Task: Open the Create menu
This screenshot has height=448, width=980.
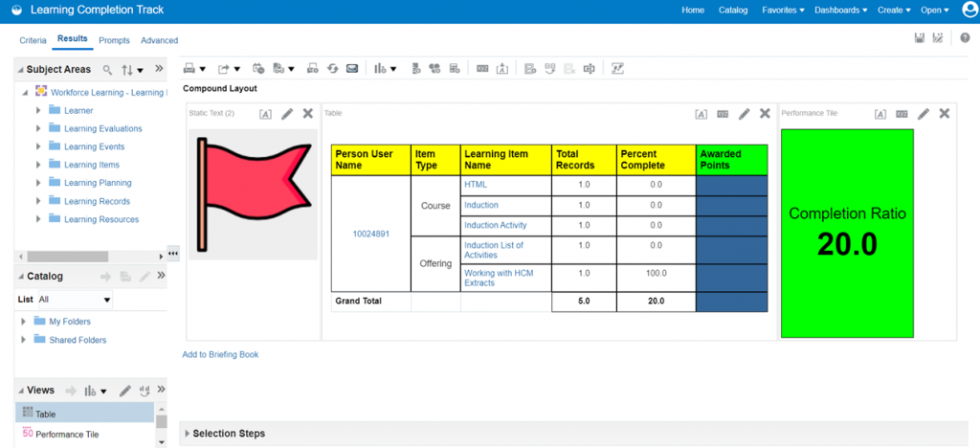Action: [894, 10]
